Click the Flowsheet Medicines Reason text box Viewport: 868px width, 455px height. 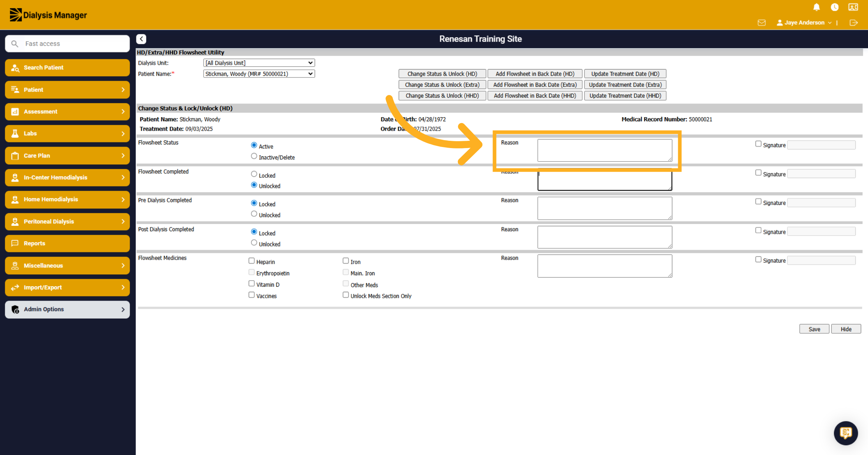tap(605, 266)
